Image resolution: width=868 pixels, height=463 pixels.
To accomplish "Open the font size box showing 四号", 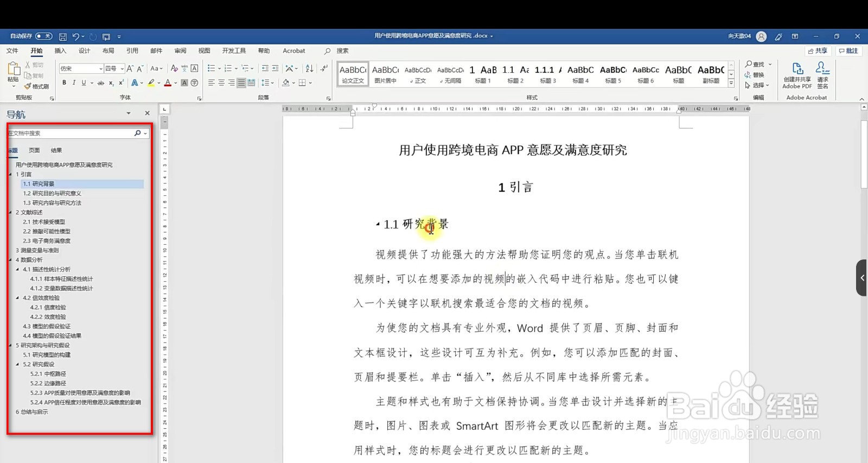I will (114, 68).
